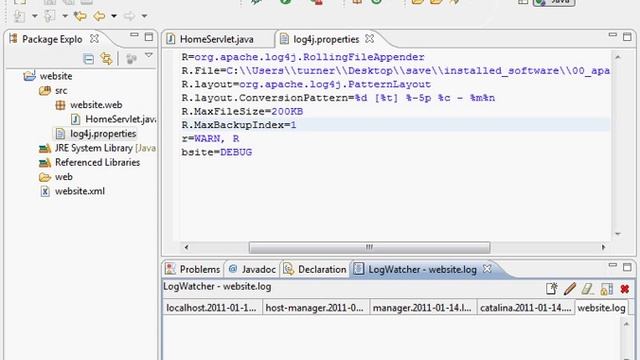Select website.xml in the tree

[x=80, y=191]
